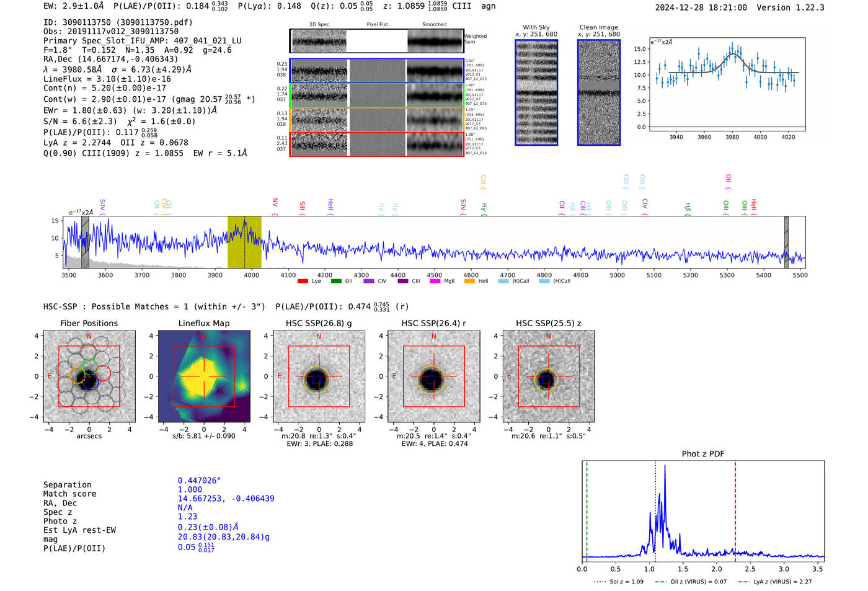Click the magenta MgII legend swatch
868x591 pixels.
435,281
